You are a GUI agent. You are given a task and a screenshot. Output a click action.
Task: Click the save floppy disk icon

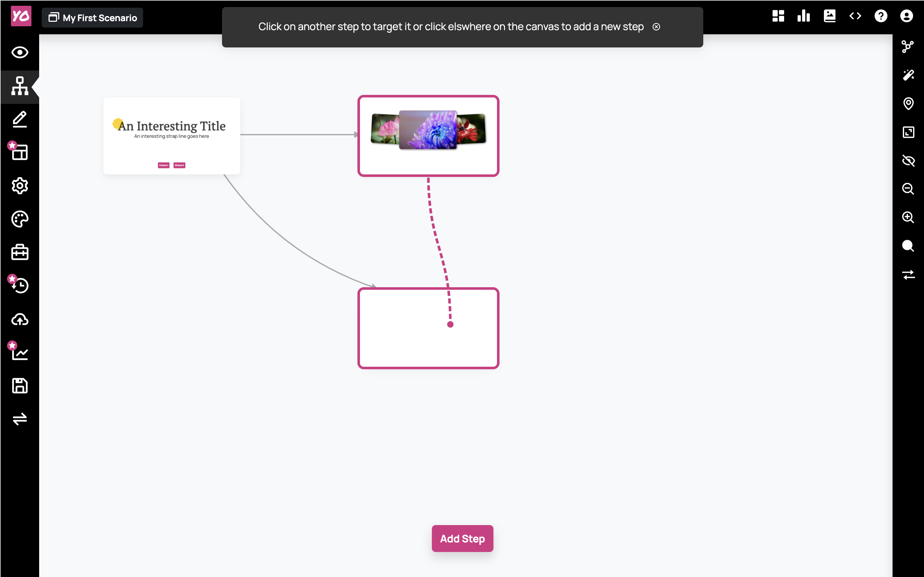click(20, 386)
